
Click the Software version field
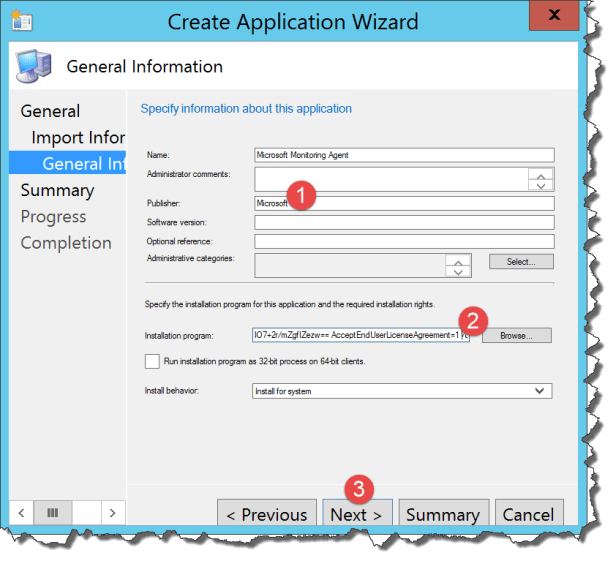[404, 222]
